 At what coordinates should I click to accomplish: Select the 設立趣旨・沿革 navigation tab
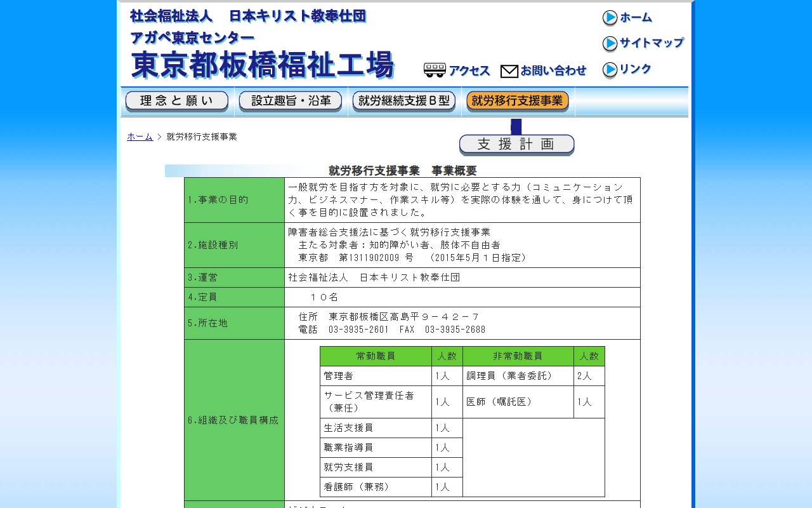click(291, 101)
